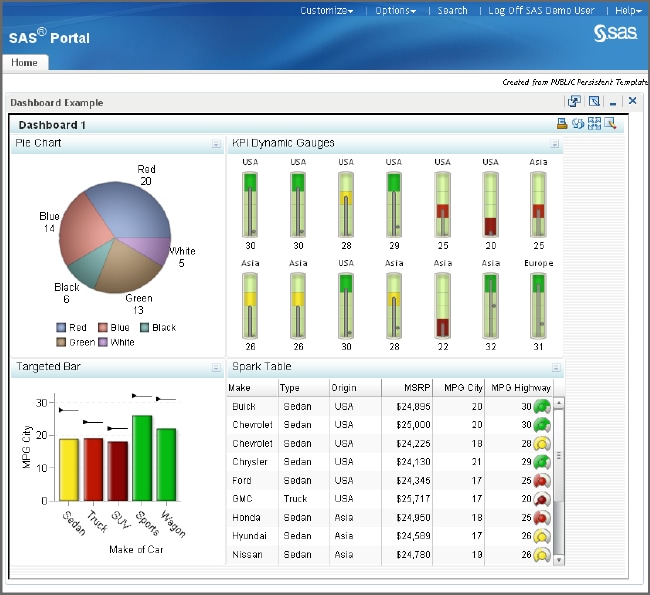Click the Edit portlet content icon
This screenshot has width=650, height=595.
click(593, 101)
